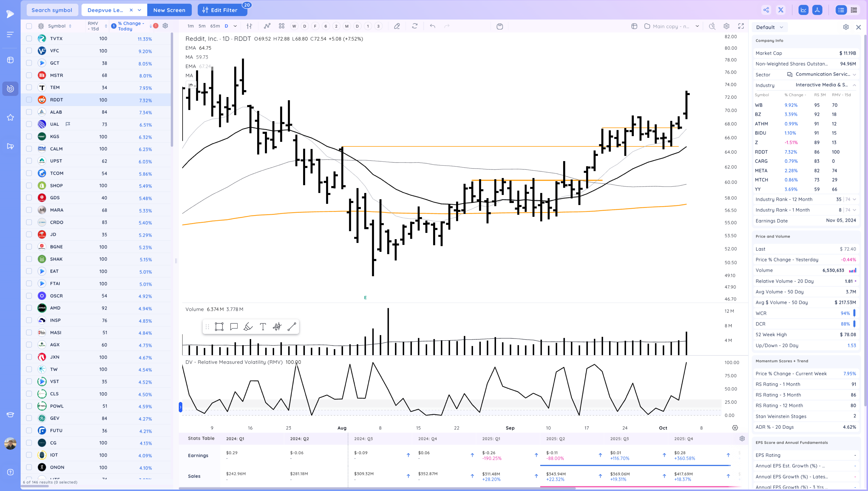Open the Edit Filter panel
Image resolution: width=868 pixels, height=491 pixels.
point(222,10)
